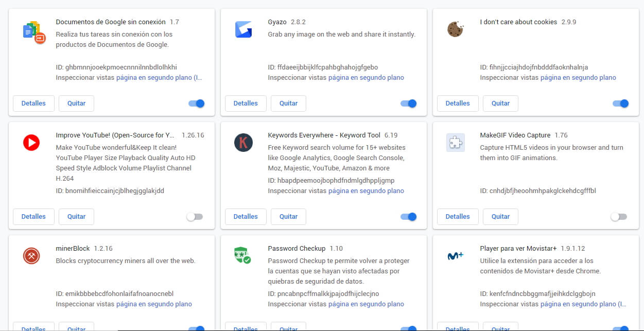644x331 pixels.
Task: Click Quitar on the Gyazo card
Action: pos(288,103)
